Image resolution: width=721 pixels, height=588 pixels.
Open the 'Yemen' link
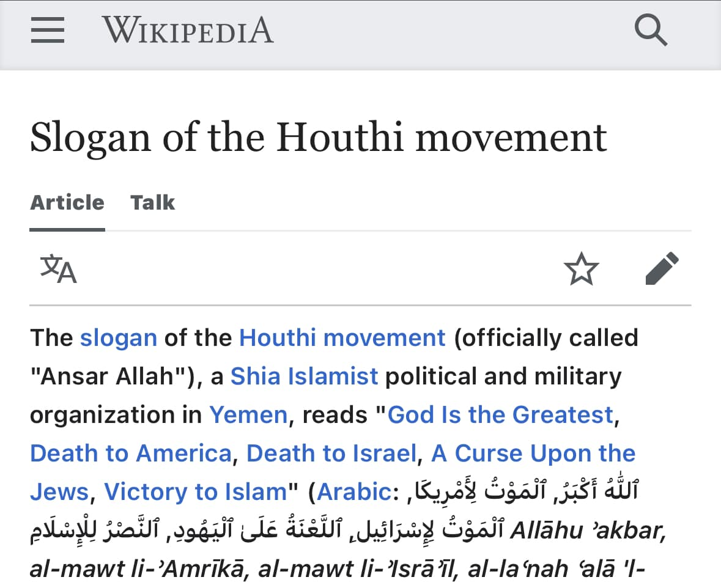pos(248,414)
